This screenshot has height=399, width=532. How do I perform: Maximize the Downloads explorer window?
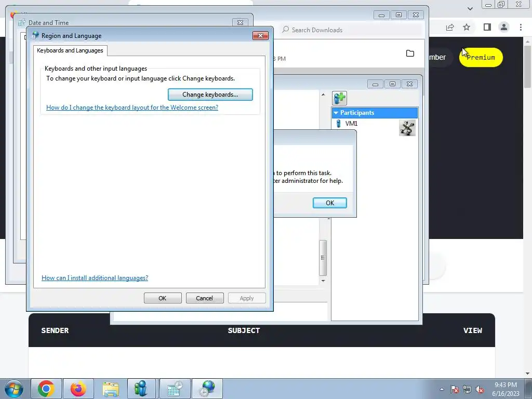pyautogui.click(x=398, y=15)
